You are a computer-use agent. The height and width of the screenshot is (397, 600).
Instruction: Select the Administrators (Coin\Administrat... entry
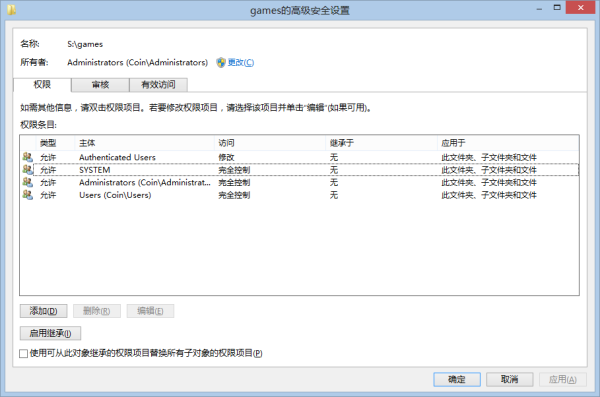point(299,182)
